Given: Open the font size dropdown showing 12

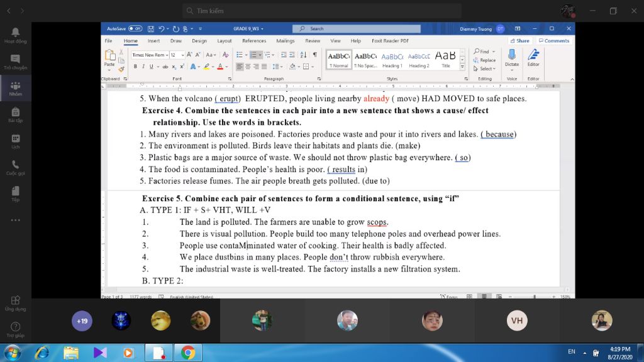Looking at the screenshot, I should pos(183,55).
